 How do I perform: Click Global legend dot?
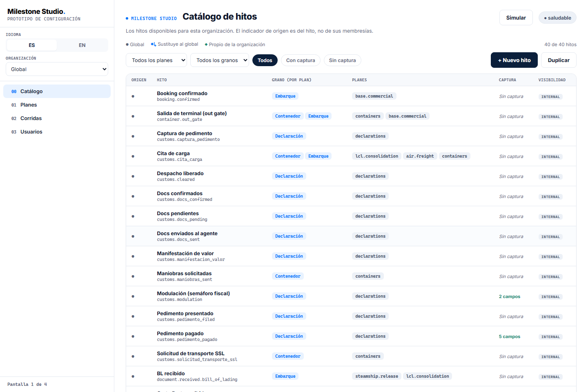(x=127, y=45)
